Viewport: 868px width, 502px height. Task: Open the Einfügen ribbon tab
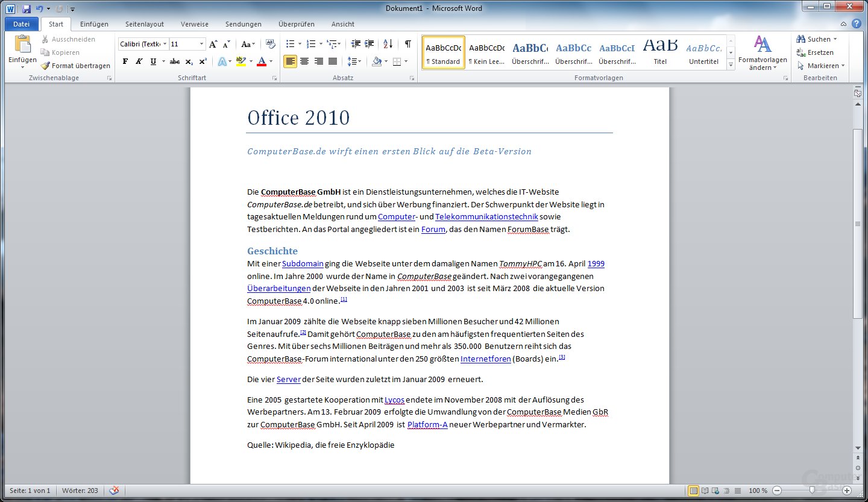click(x=94, y=24)
